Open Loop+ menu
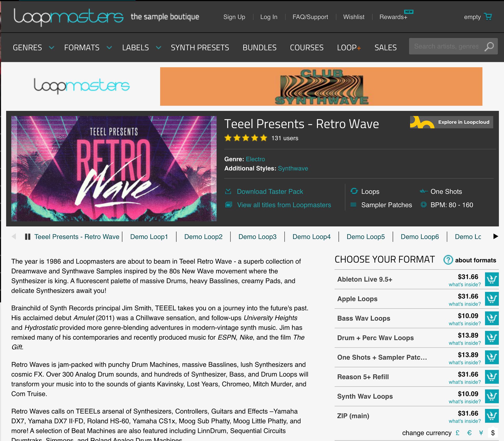Viewport: 504px width, 441px height. (x=349, y=48)
